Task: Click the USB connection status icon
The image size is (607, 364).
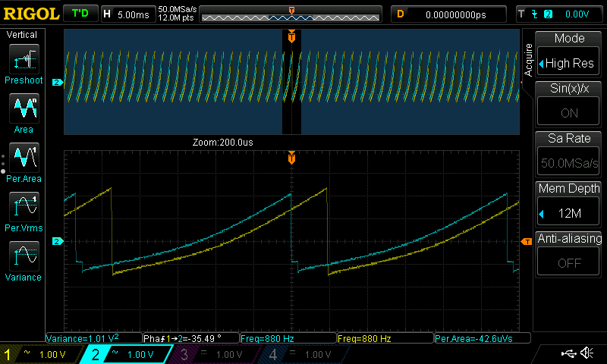Action: click(x=568, y=353)
